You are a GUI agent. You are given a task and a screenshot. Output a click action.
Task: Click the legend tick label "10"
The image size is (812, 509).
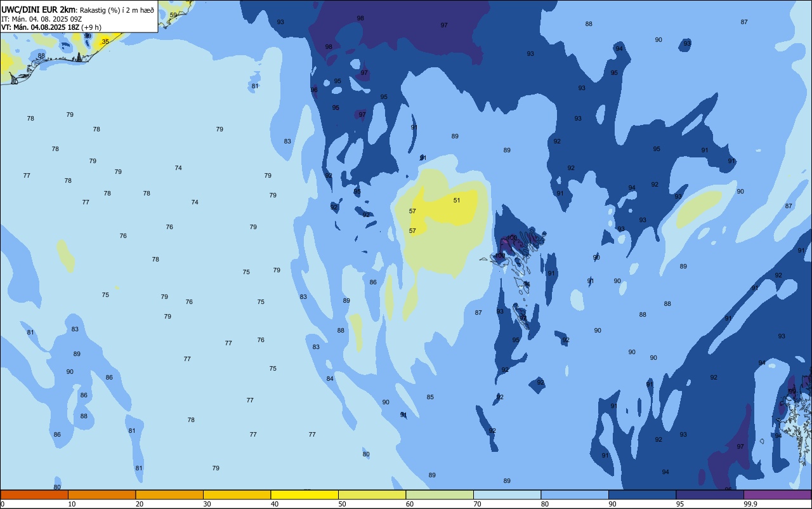[x=72, y=504]
